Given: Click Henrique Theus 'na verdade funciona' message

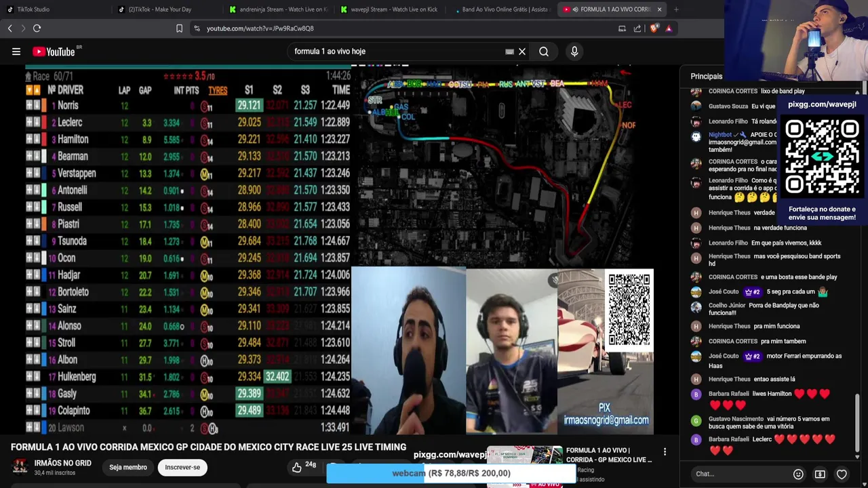Looking at the screenshot, I should [757, 228].
